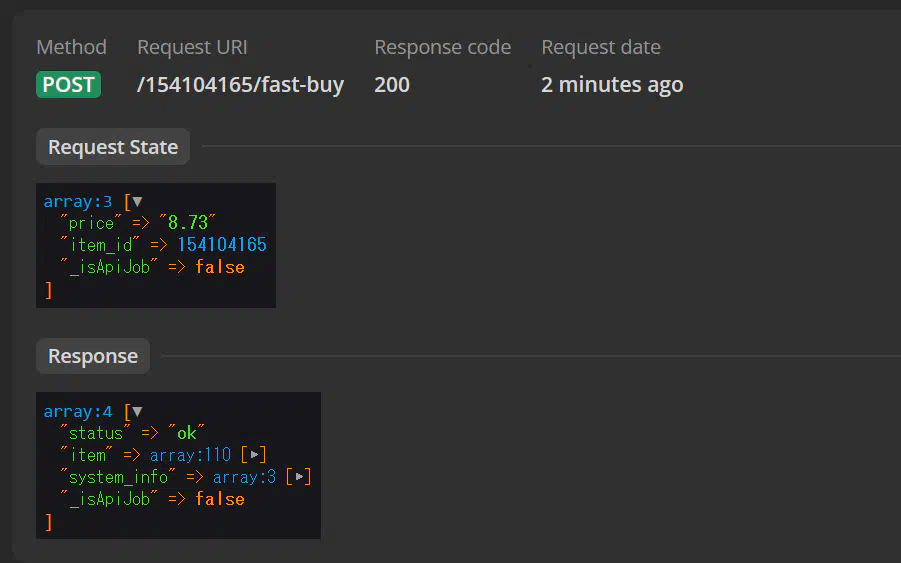Click the array:4 label in Response

point(78,411)
